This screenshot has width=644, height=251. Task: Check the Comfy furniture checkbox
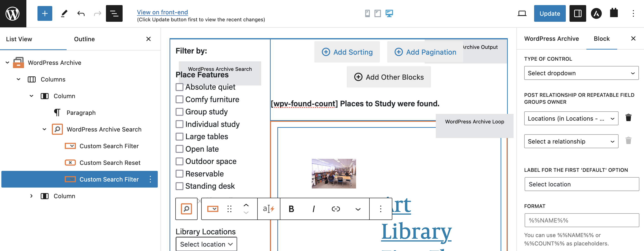click(180, 99)
